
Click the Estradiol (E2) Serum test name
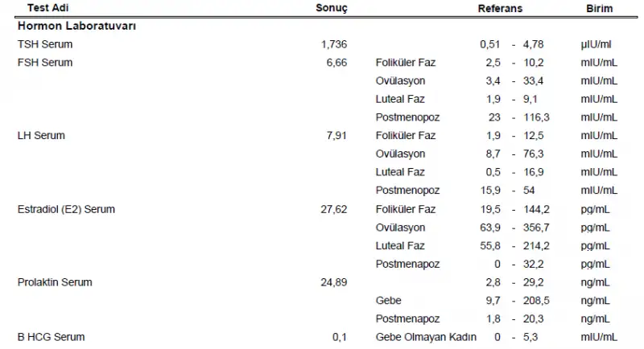[x=66, y=209]
